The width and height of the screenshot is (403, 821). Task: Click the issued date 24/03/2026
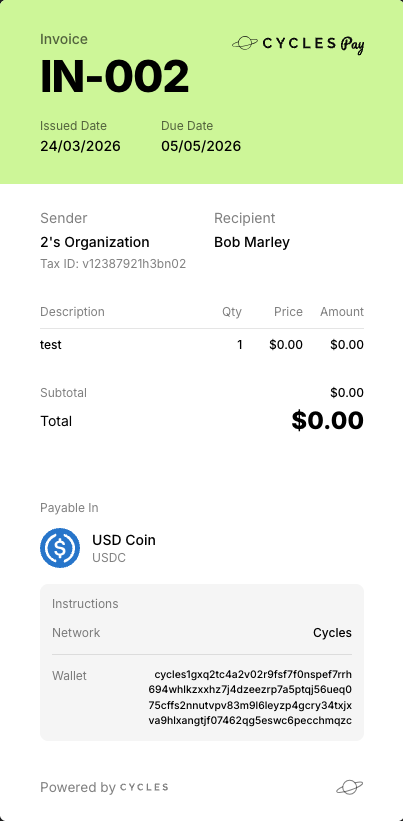(80, 146)
